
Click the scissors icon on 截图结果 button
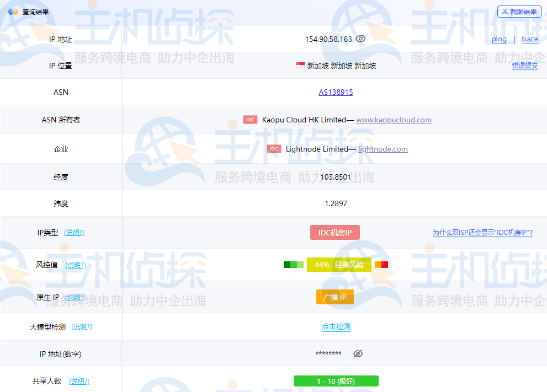pos(506,11)
